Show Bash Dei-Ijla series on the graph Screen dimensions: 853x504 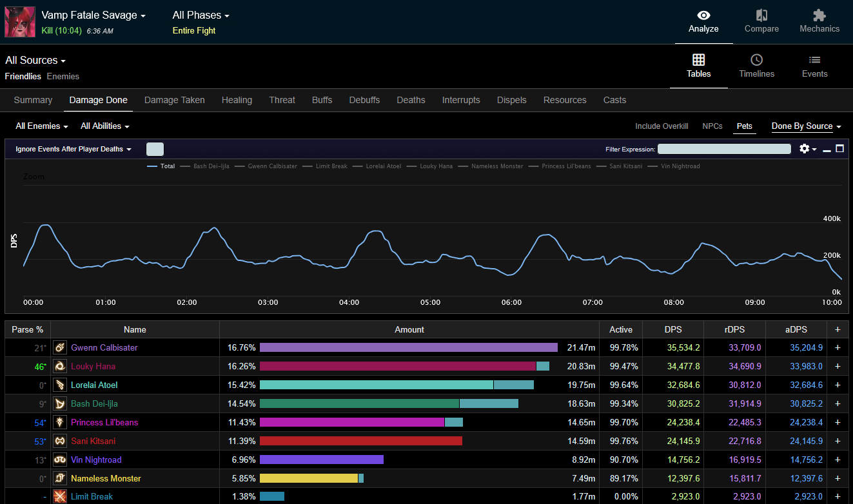(x=205, y=166)
